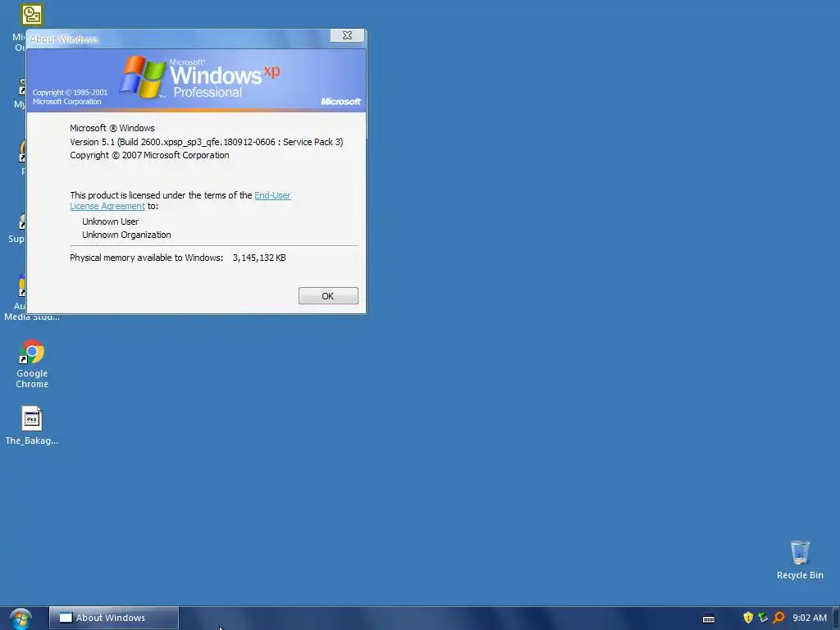Click the Show Desktop strip at taskbar end

click(836, 619)
